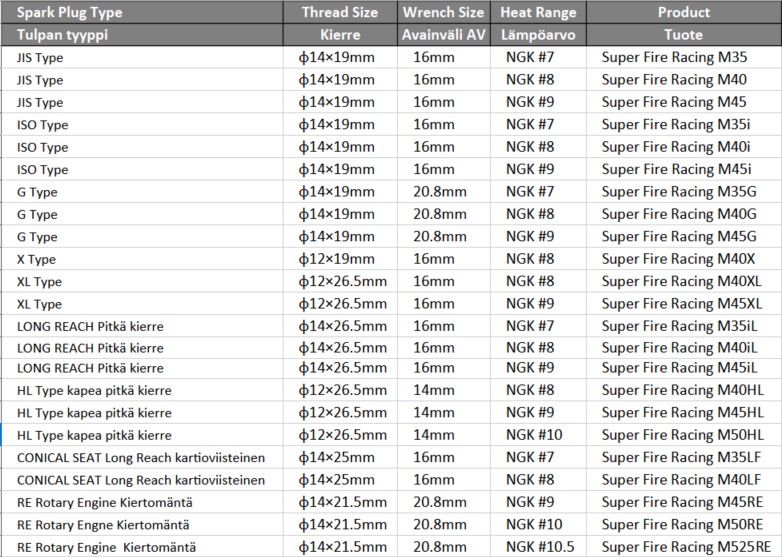Click wrench size cell in M40 row

pos(444,80)
